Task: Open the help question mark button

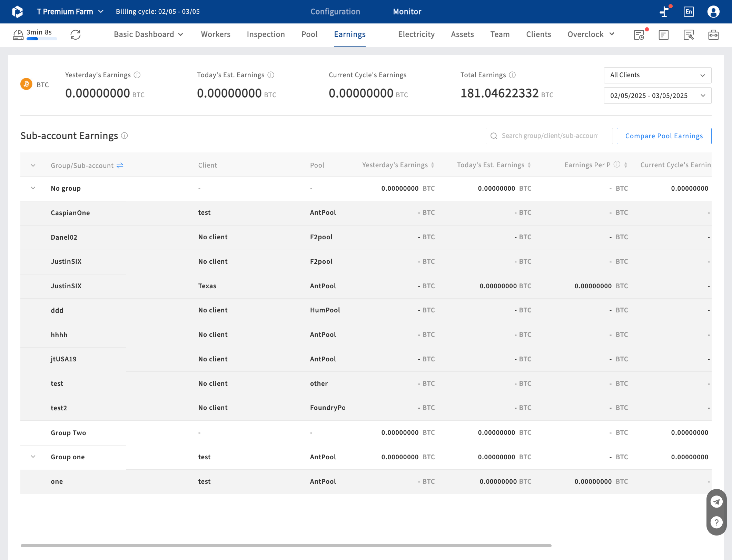Action: [716, 522]
